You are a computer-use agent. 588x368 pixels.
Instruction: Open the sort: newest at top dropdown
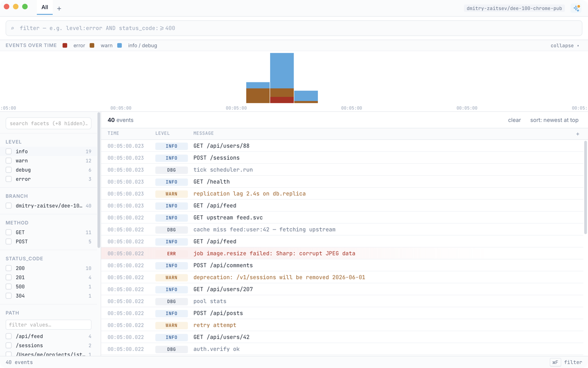(x=554, y=120)
